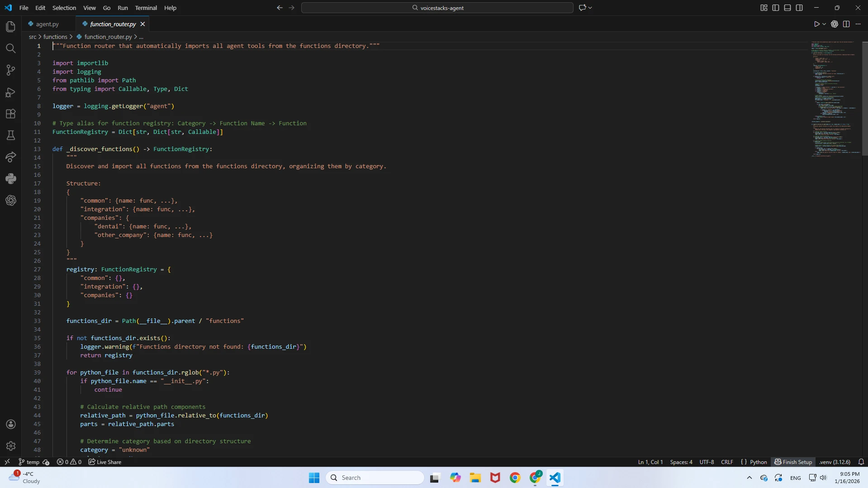Open the Terminal menu
Viewport: 868px width, 488px height.
point(146,8)
